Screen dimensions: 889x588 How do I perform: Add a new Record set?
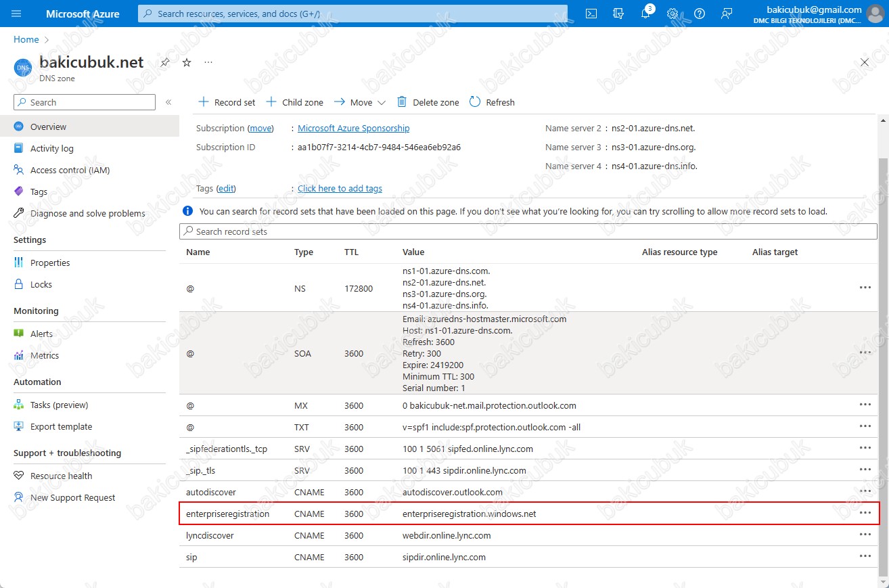[227, 102]
